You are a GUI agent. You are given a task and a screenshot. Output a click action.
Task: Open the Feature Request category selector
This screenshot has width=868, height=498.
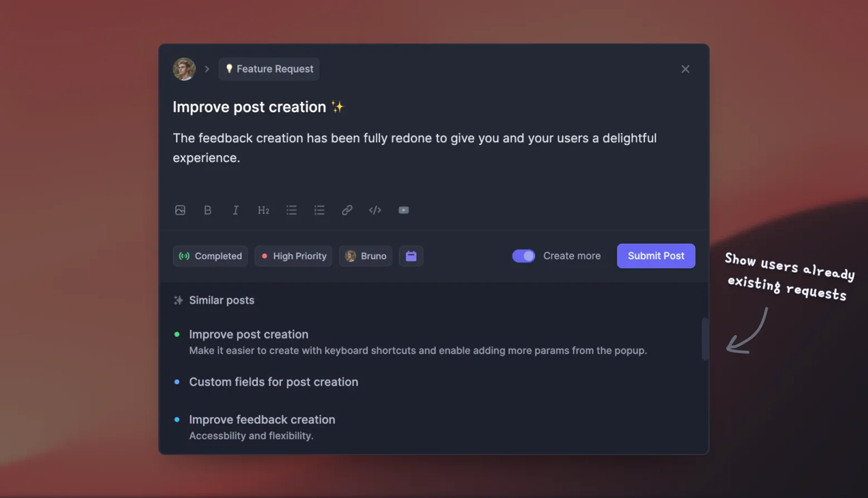point(269,69)
